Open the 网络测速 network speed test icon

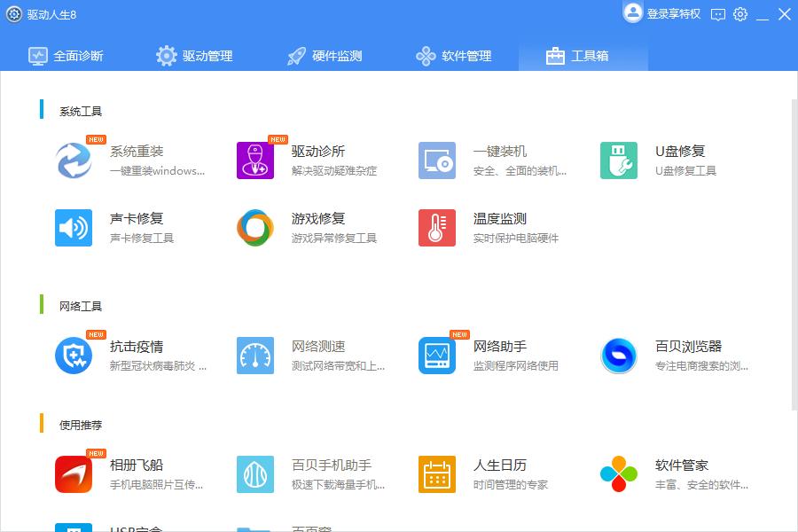(x=255, y=356)
